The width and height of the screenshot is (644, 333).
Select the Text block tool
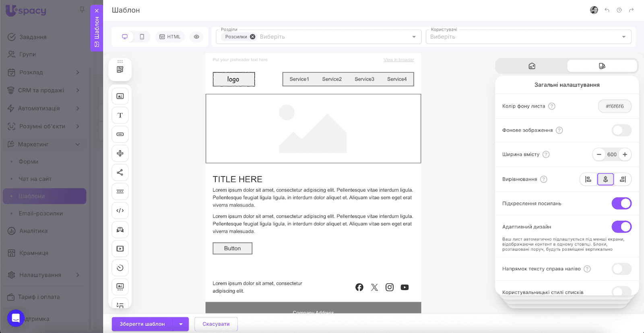point(120,115)
